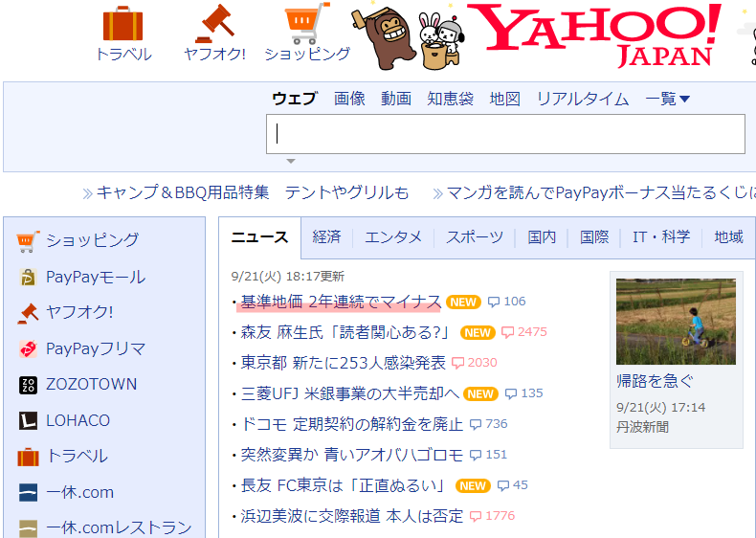Open ZOZOTOWN from the sidebar
Image resolution: width=756 pixels, height=538 pixels.
tap(91, 384)
